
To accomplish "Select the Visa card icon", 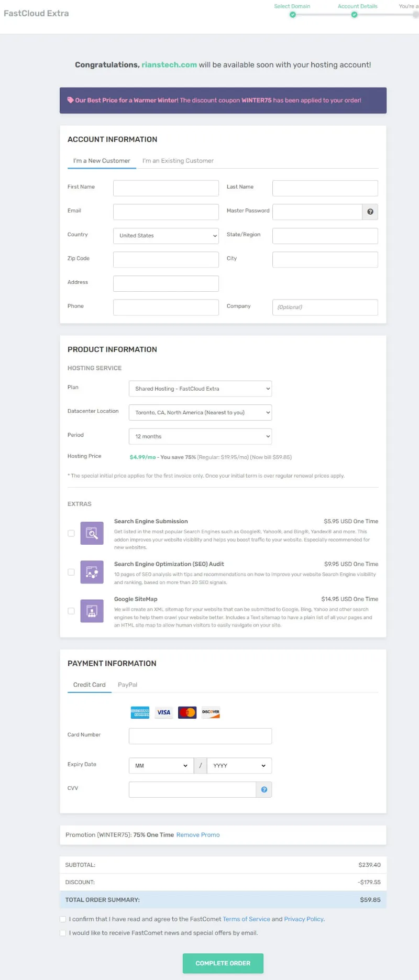I will click(163, 712).
